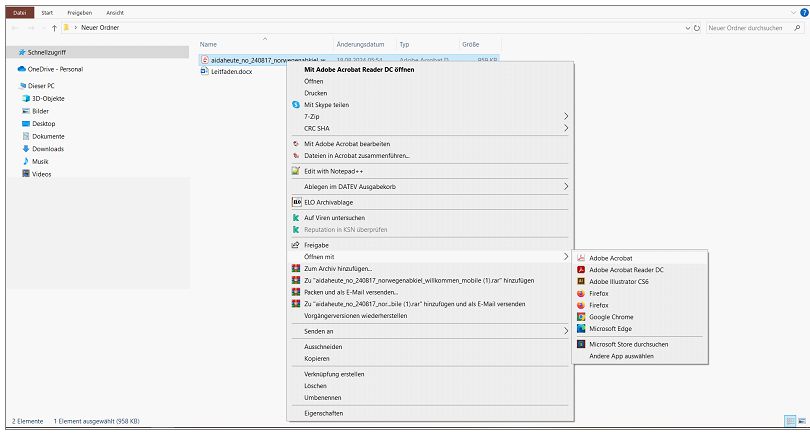Sort files by the Änderungsdatum column header
The image size is (810, 448).
[360, 45]
